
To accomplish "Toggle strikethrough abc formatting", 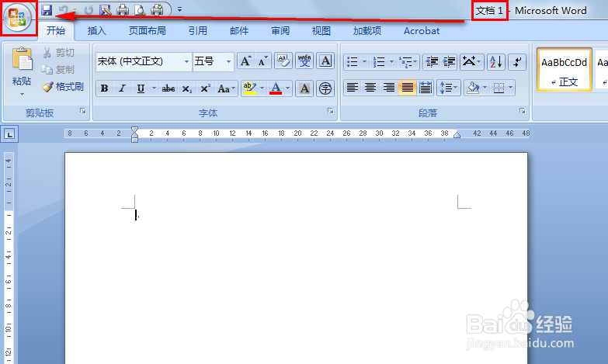I will 169,88.
